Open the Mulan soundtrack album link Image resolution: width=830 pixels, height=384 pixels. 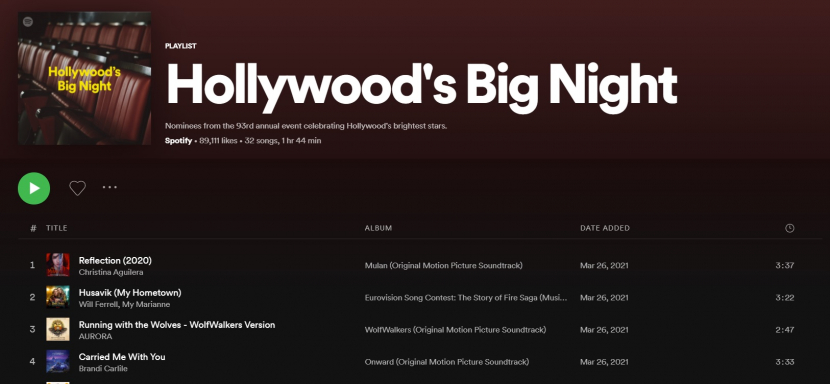click(444, 265)
